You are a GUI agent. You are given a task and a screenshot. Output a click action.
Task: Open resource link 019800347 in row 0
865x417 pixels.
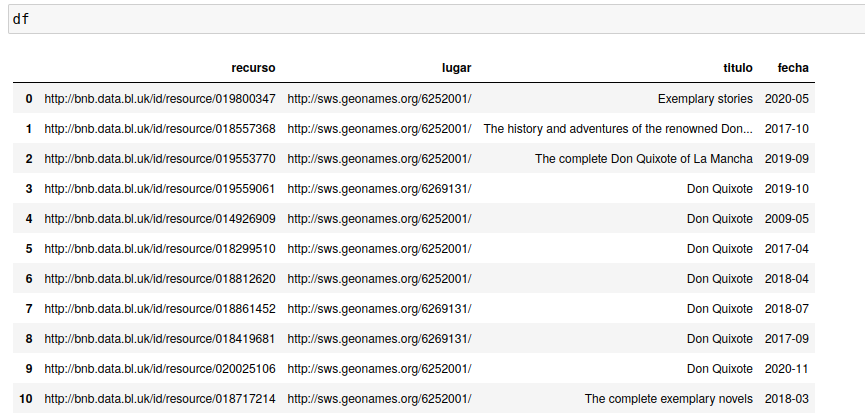click(160, 99)
